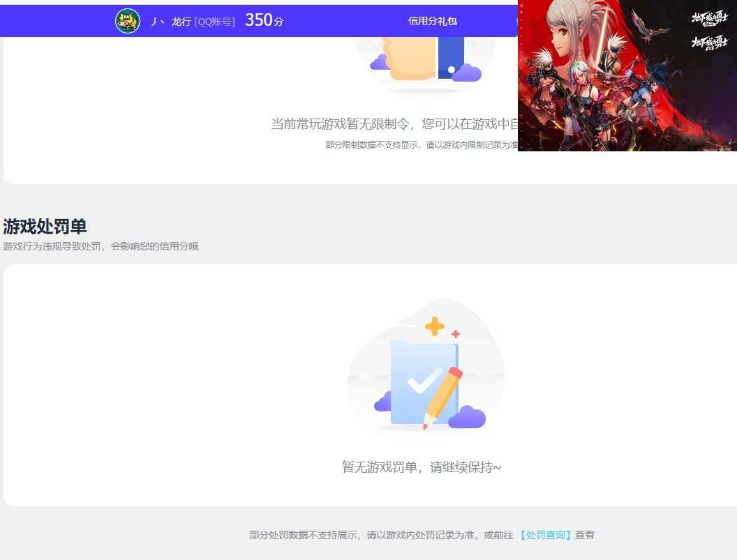Click the upper 地下城与勇士 logo in the artwork
The width and height of the screenshot is (737, 560).
point(709,19)
